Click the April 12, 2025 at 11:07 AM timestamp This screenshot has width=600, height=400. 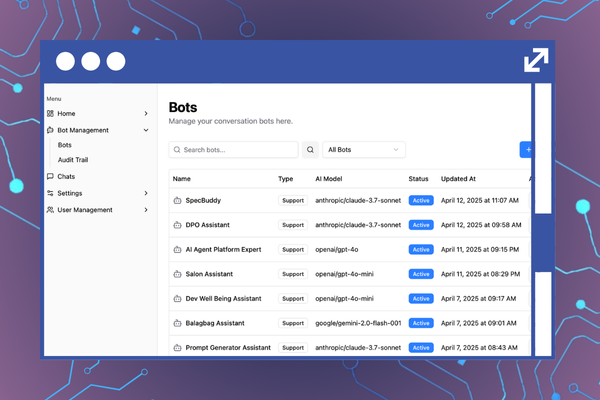tap(480, 200)
